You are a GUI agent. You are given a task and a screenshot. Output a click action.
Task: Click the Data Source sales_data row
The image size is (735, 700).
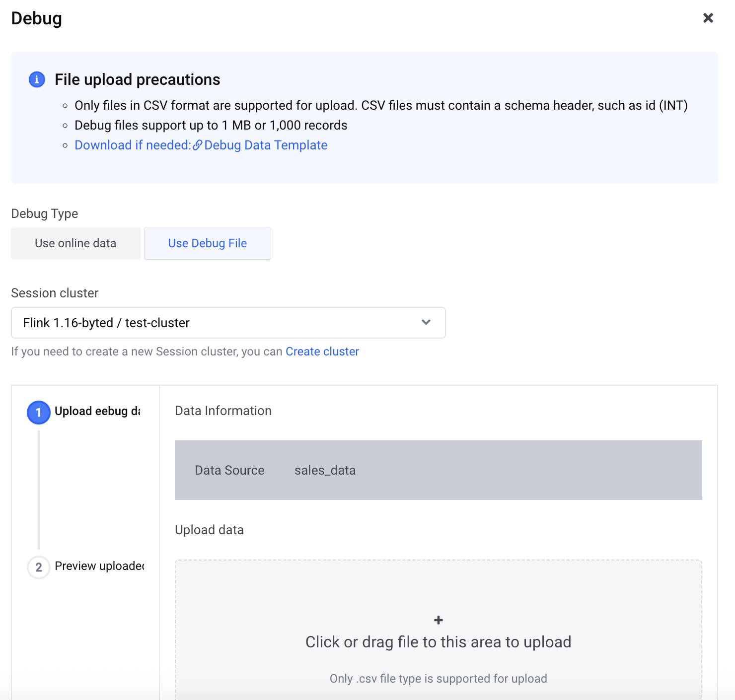pos(439,470)
